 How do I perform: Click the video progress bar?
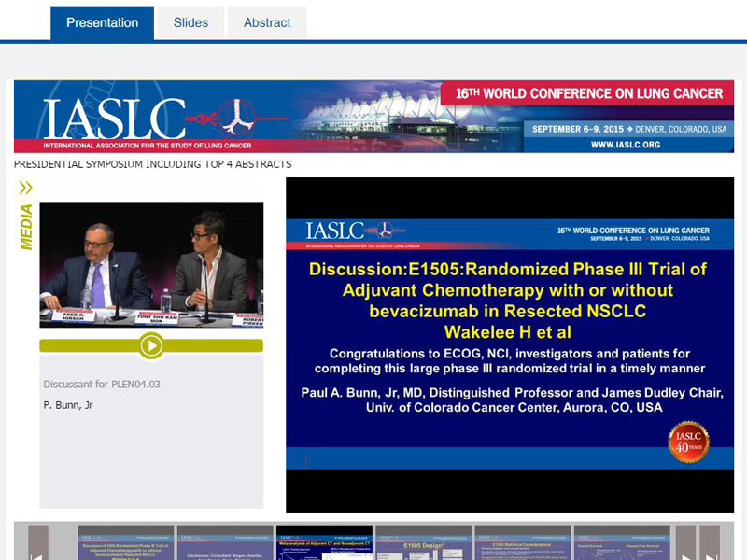[151, 345]
